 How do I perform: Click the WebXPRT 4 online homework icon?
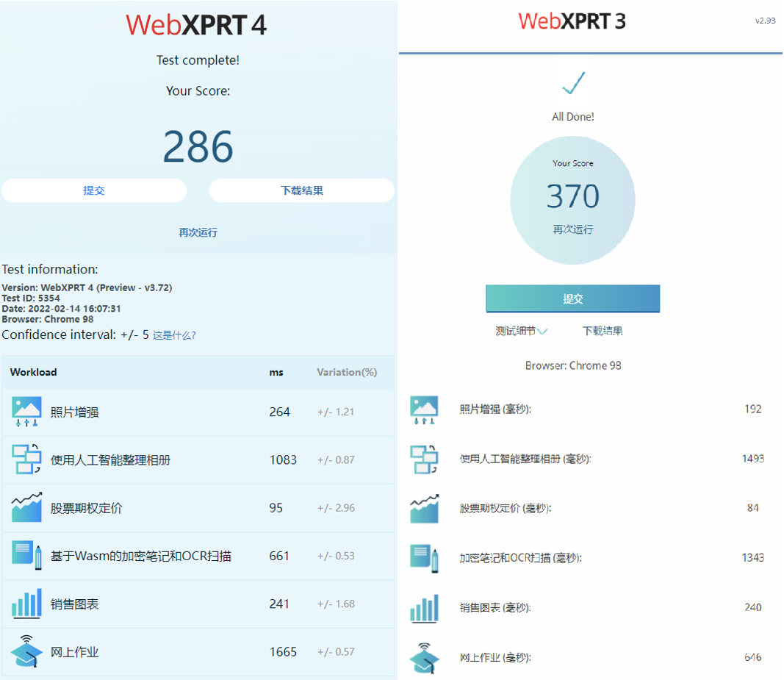pos(26,651)
